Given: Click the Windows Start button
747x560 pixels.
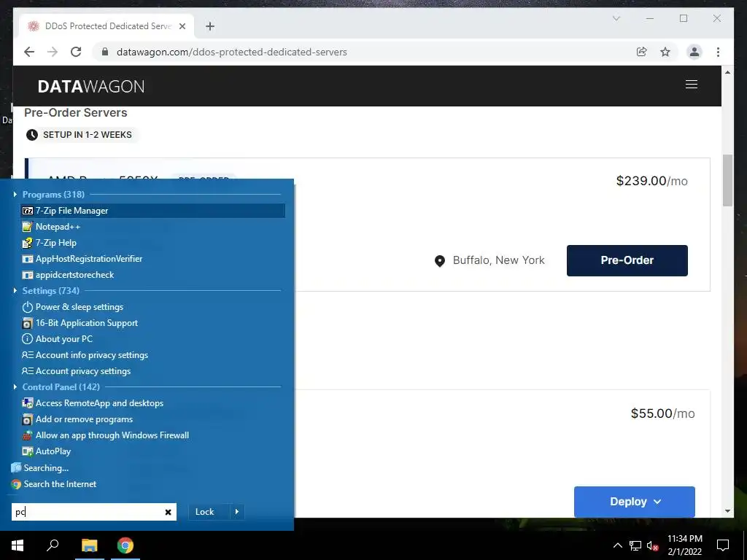Looking at the screenshot, I should pyautogui.click(x=18, y=545).
